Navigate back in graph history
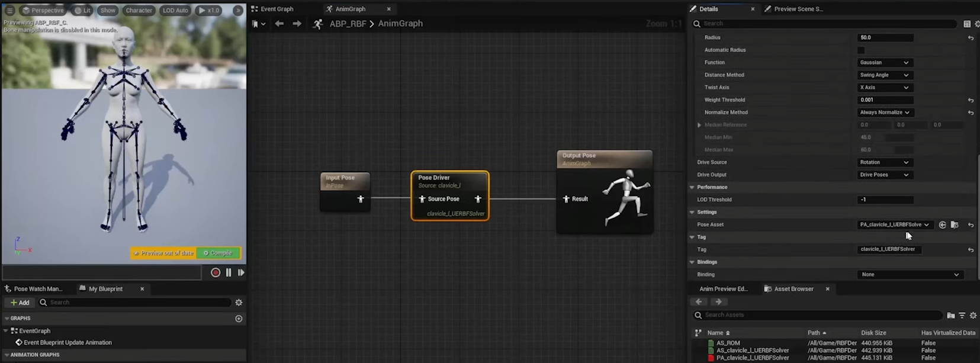The width and height of the screenshot is (980, 363). coord(279,24)
